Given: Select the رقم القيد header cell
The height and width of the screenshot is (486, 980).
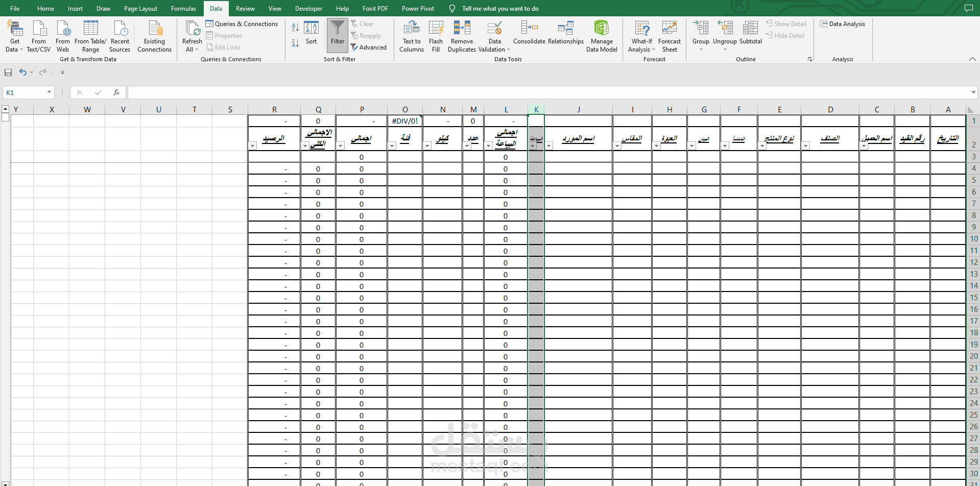Looking at the screenshot, I should [x=913, y=138].
